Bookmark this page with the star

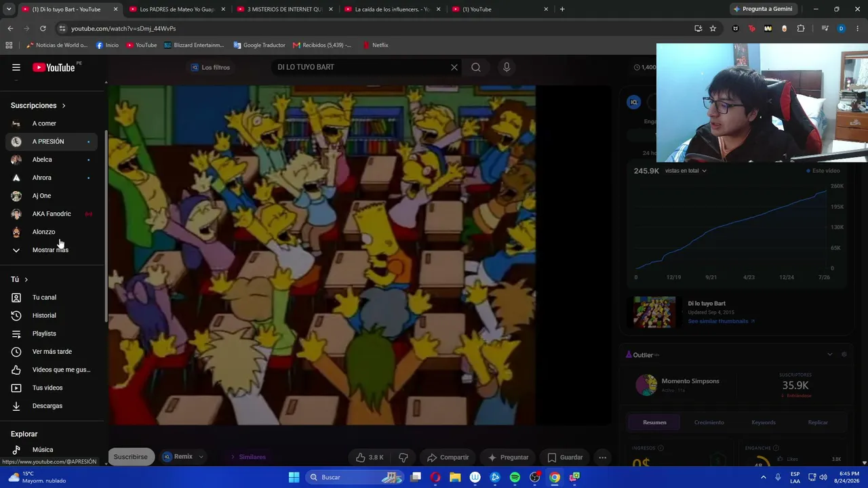click(x=713, y=28)
